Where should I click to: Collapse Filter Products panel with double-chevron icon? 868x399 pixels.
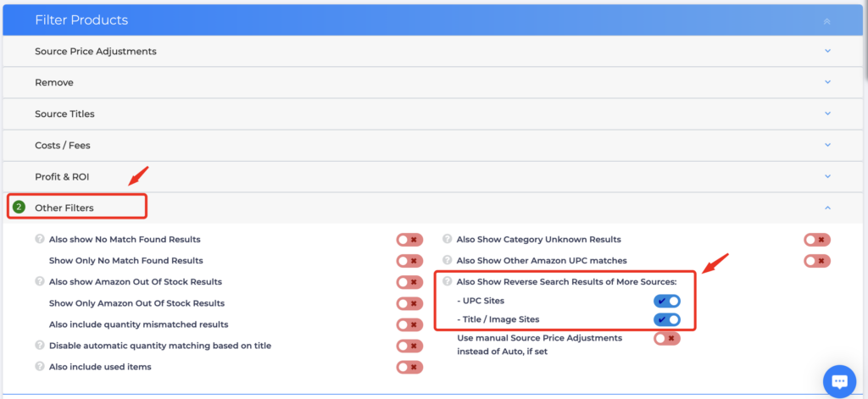pos(827,21)
